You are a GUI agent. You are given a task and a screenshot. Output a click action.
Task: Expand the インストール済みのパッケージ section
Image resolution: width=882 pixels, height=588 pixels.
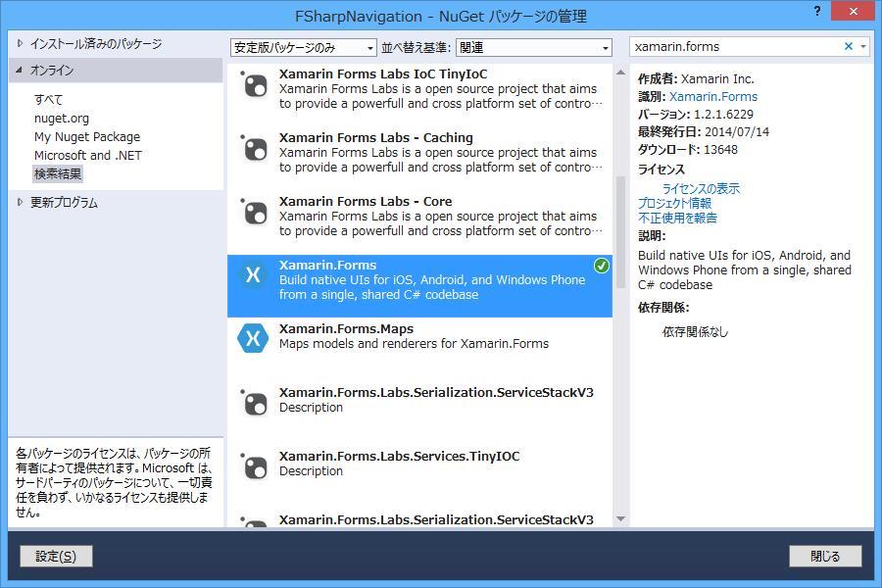(x=20, y=44)
